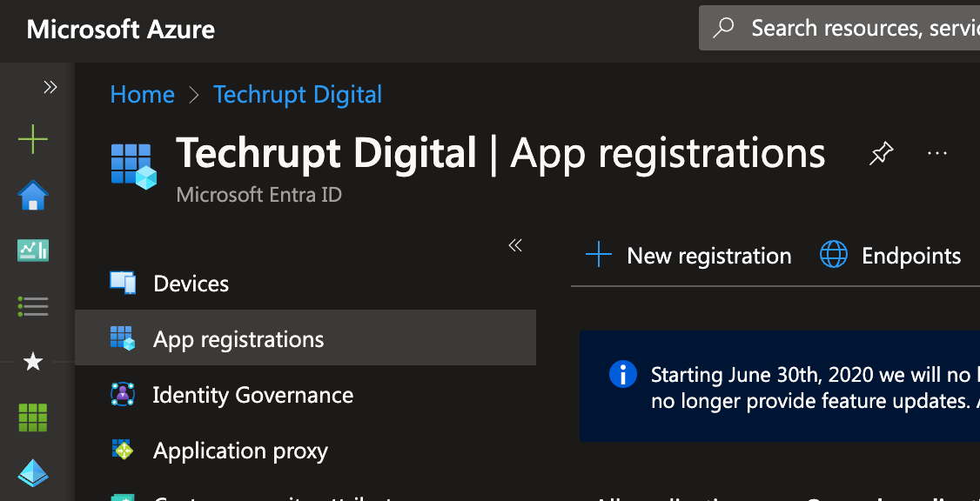
Task: Click New registration in the toolbar
Action: click(x=688, y=256)
